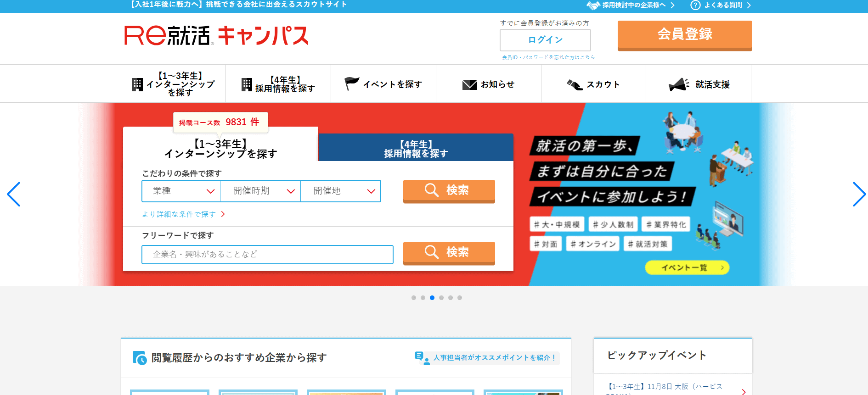Open お知らせ menu item
Screen dimensions: 868x395
489,84
